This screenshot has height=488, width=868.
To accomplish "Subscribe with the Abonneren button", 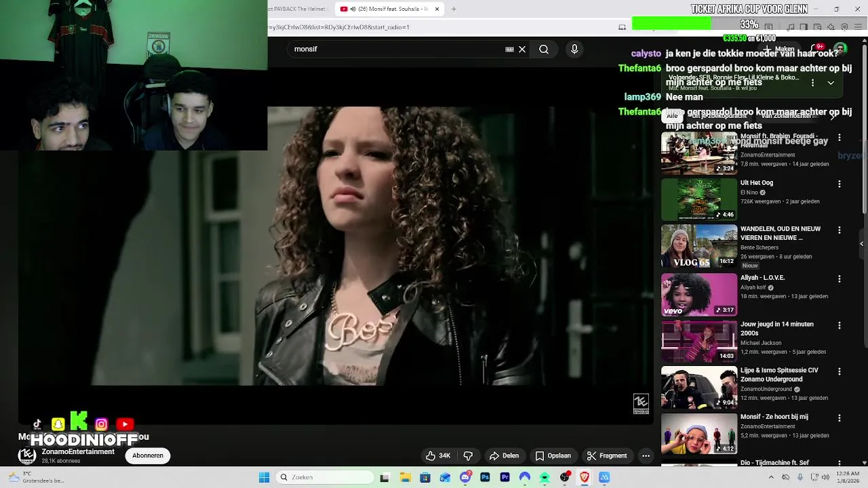I will (x=148, y=455).
